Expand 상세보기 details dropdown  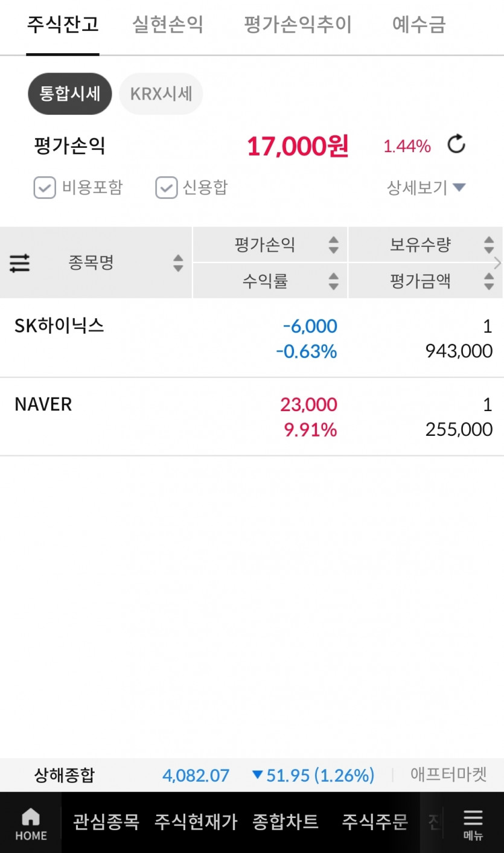[x=426, y=188]
